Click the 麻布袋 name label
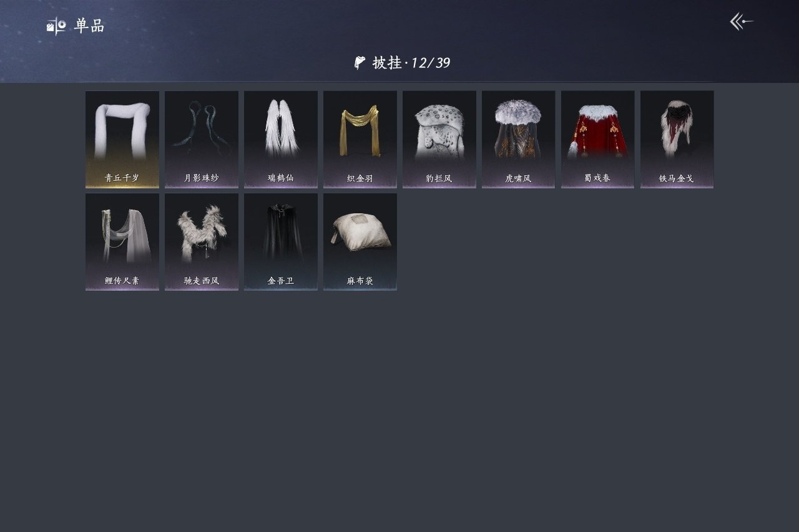Screen dimensions: 799x532 point(360,281)
